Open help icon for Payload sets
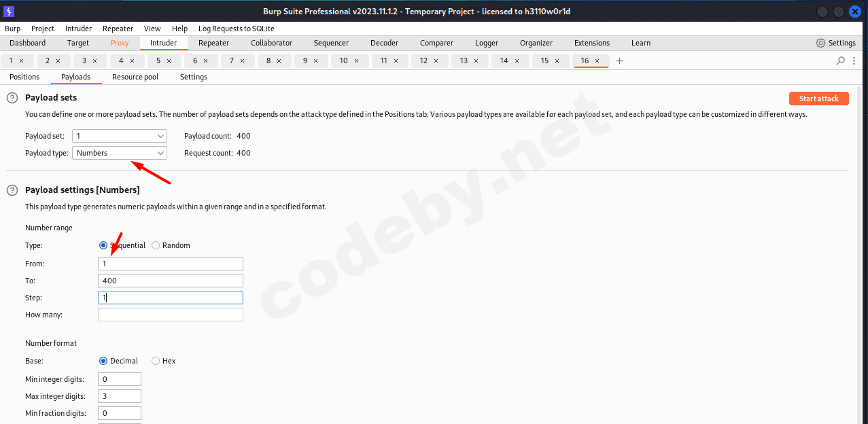 point(12,98)
